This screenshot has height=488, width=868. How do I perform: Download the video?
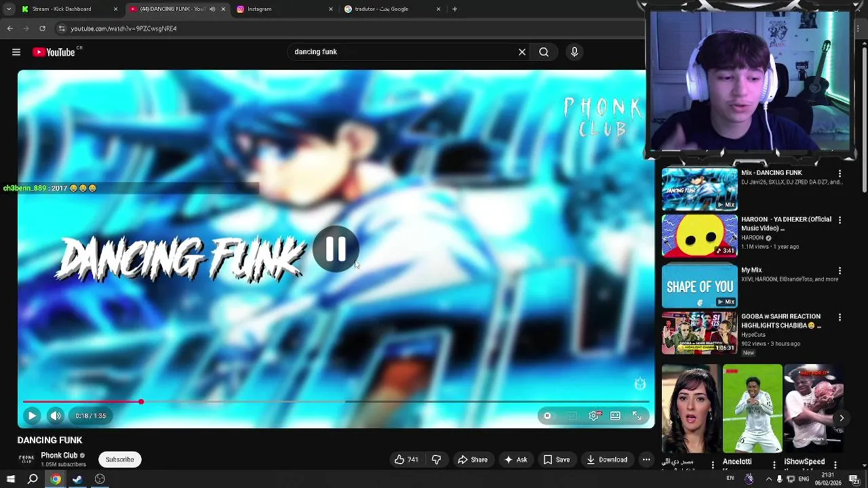tap(607, 460)
